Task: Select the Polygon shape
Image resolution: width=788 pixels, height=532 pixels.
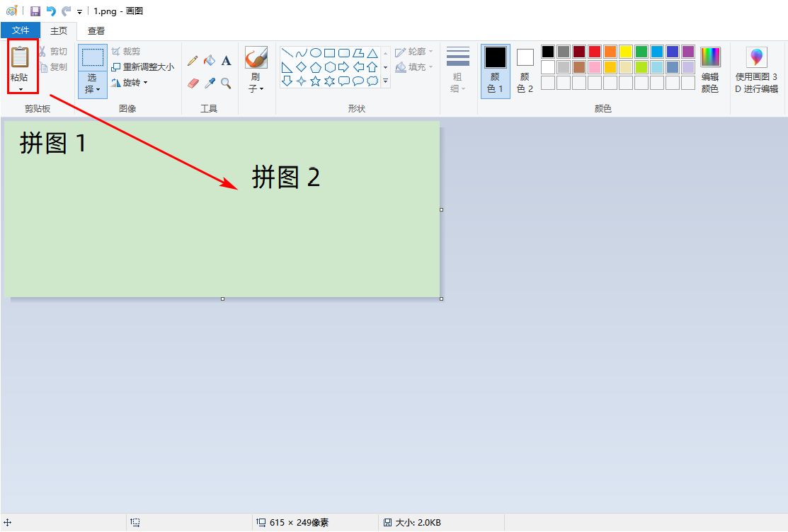Action: click(358, 53)
